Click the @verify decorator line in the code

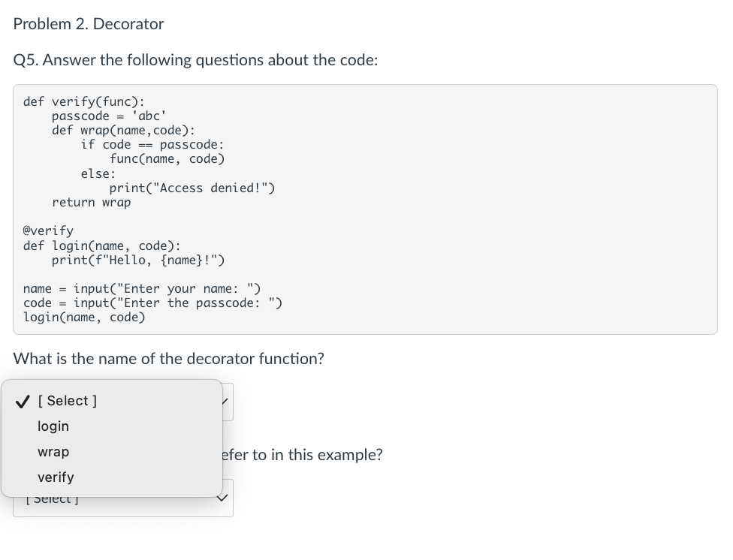pos(48,230)
